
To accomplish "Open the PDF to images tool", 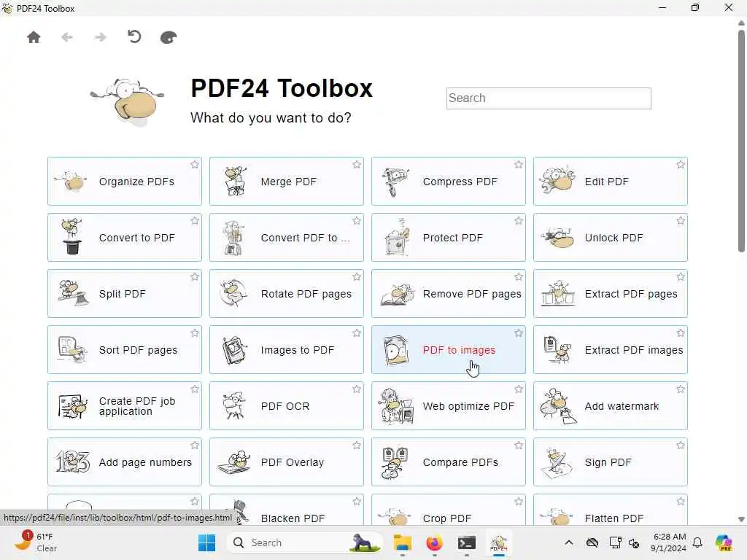I will [449, 350].
